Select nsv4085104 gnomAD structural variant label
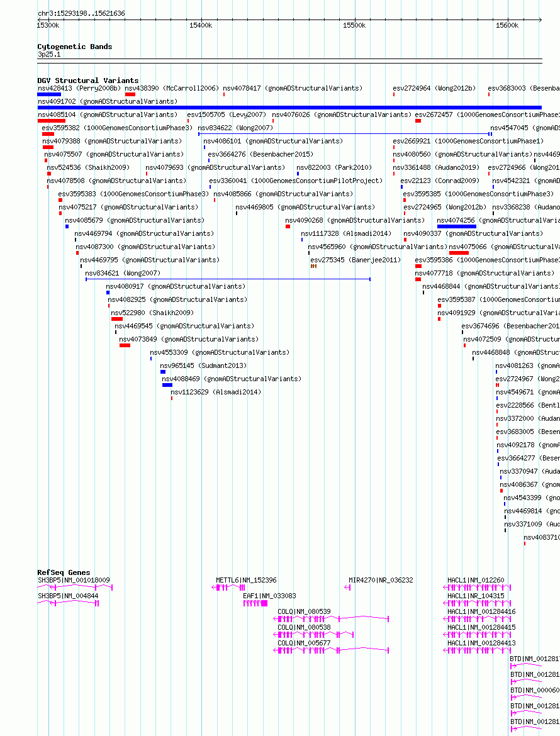Image resolution: width=560 pixels, height=736 pixels. point(108,114)
